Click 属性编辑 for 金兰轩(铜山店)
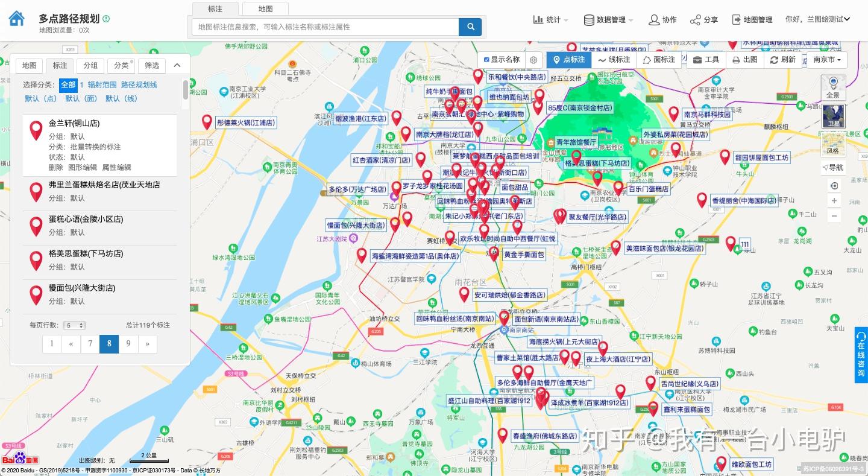This screenshot has height=476, width=868. pyautogui.click(x=116, y=167)
